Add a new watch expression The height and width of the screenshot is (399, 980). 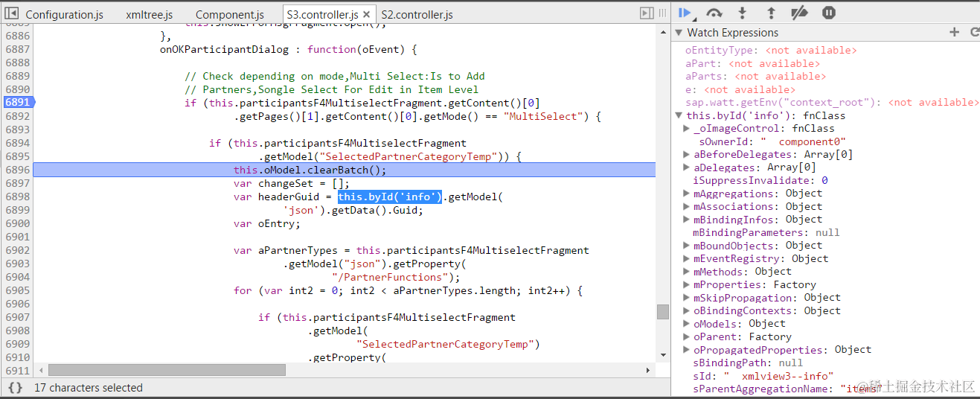pyautogui.click(x=955, y=32)
